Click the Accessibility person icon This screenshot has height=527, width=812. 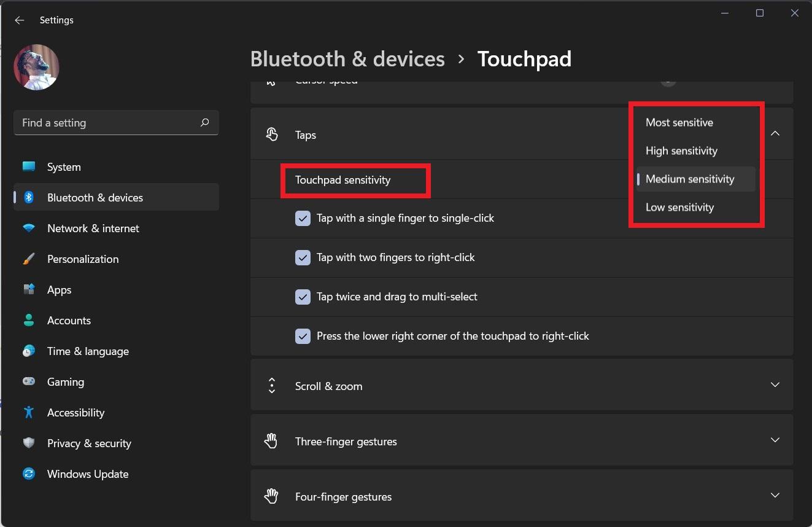(x=29, y=413)
